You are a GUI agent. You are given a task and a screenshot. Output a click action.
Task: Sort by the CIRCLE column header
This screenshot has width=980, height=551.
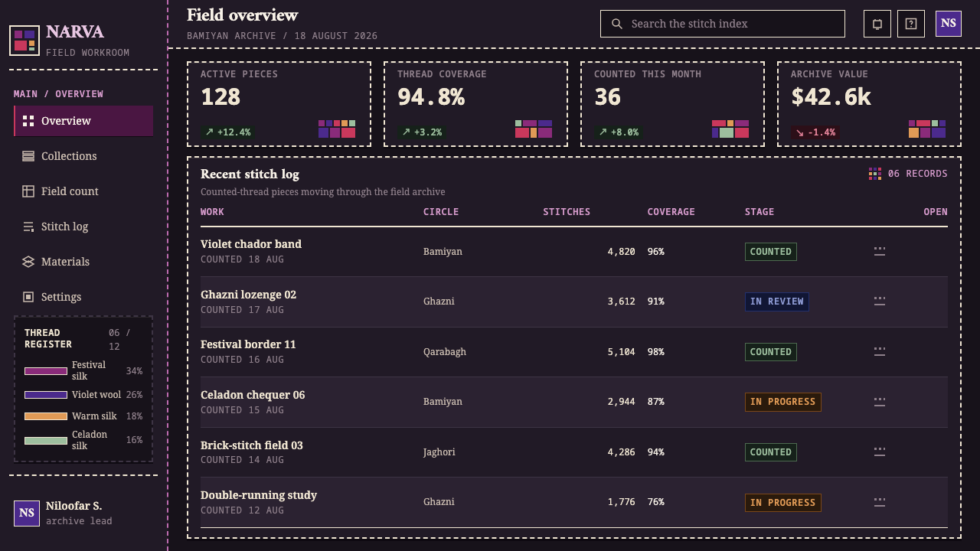(441, 212)
